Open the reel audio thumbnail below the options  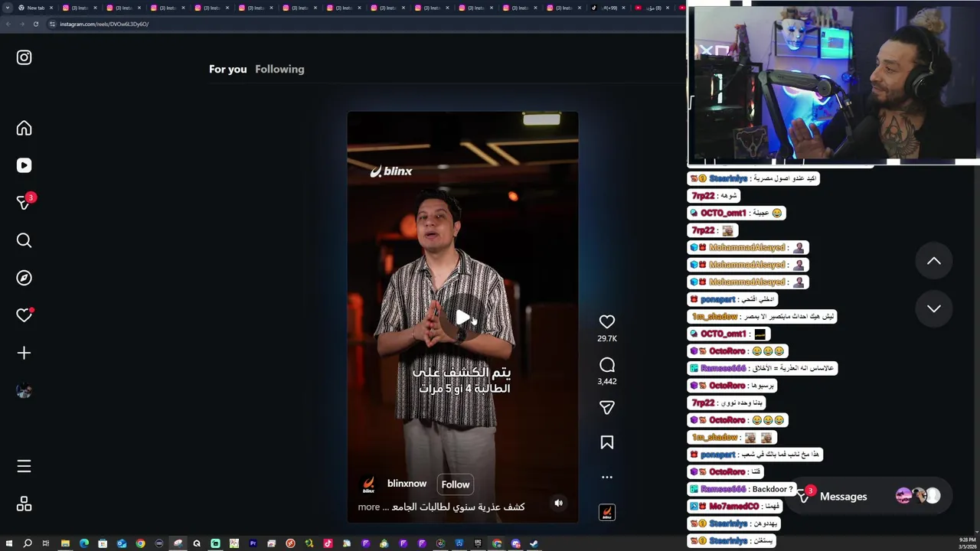[607, 512]
